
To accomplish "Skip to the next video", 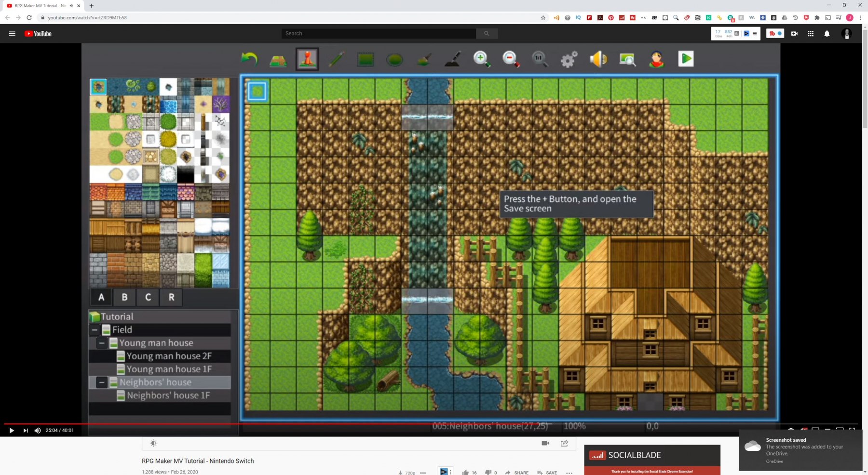I will [x=25, y=431].
